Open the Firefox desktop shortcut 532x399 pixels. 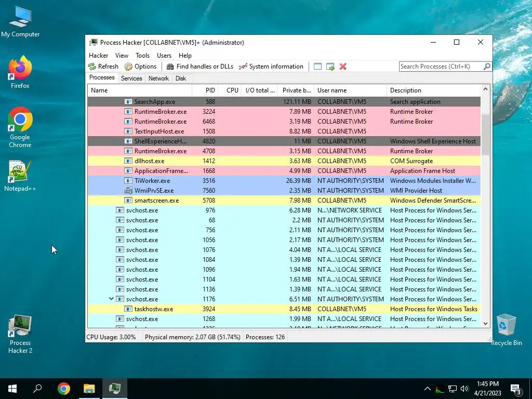(20, 72)
